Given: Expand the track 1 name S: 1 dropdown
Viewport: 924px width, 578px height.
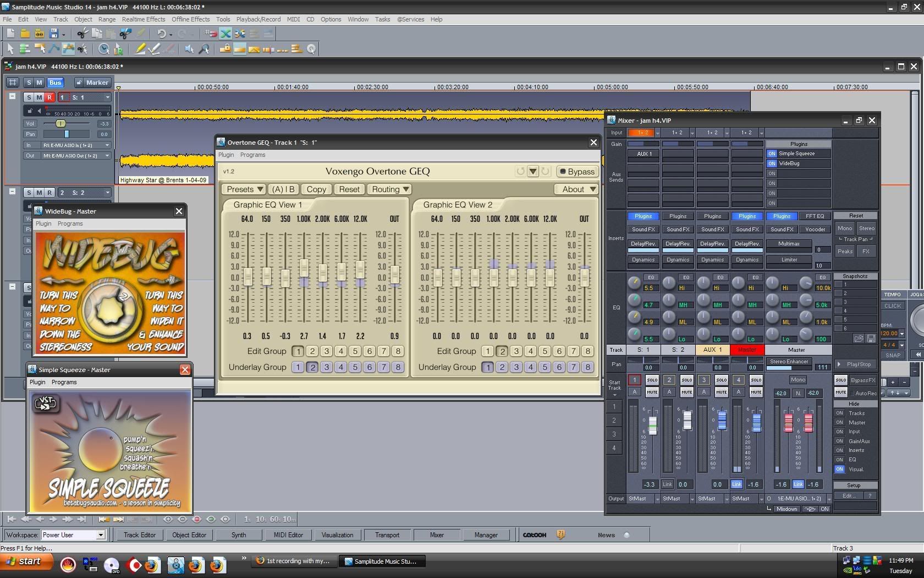Looking at the screenshot, I should [107, 97].
